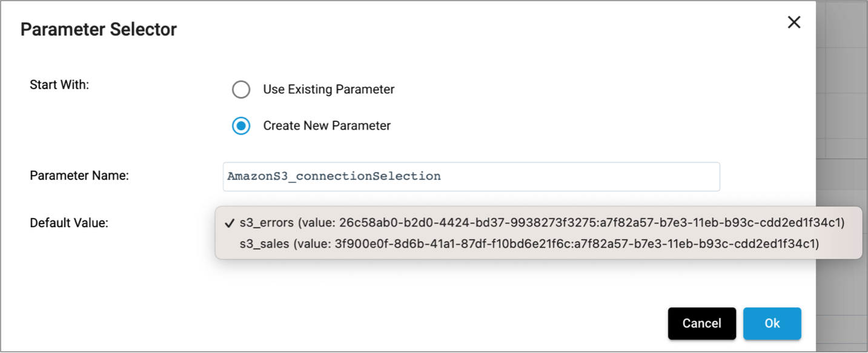
Task: Click the checkmark next to s3_errors
Action: (x=229, y=223)
